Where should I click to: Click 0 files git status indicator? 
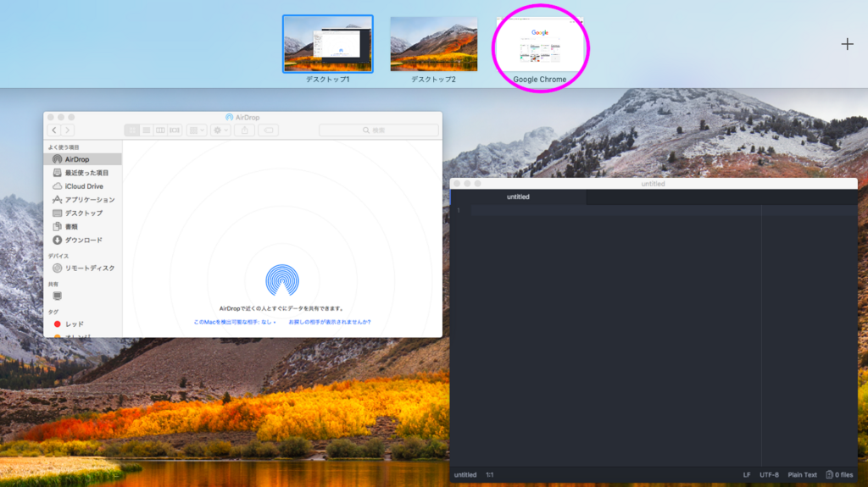[x=839, y=475]
